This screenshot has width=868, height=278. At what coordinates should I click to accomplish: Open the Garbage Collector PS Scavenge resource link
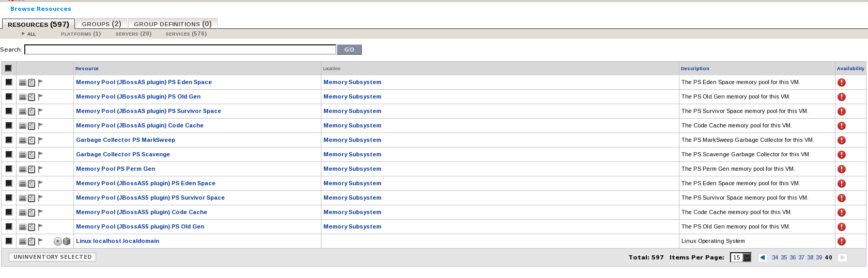coord(123,155)
